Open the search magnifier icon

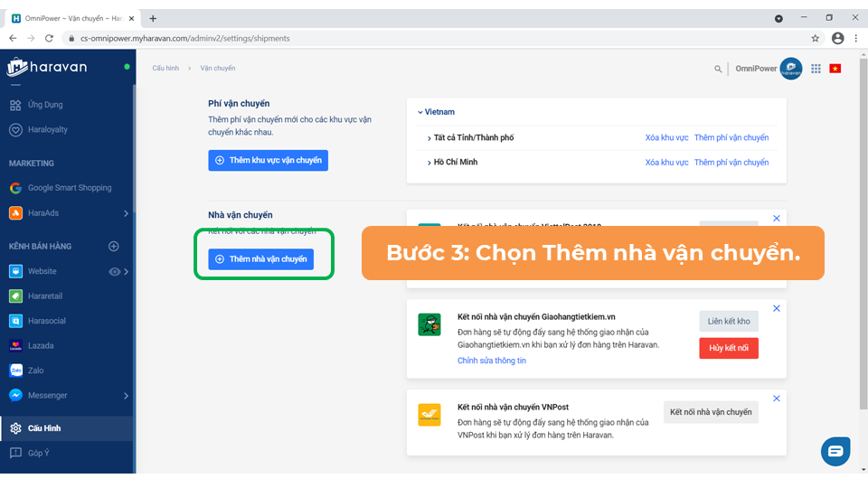[x=719, y=69]
